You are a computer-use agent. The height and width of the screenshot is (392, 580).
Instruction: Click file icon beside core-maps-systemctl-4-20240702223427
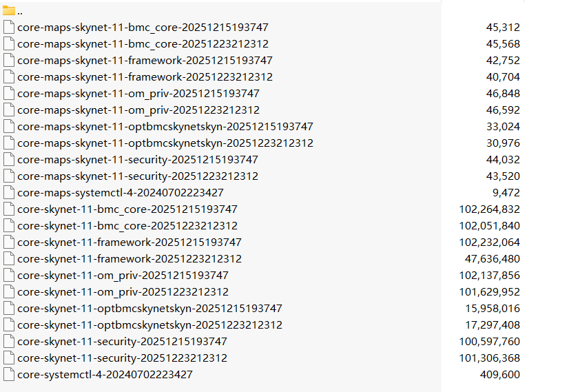(x=9, y=193)
